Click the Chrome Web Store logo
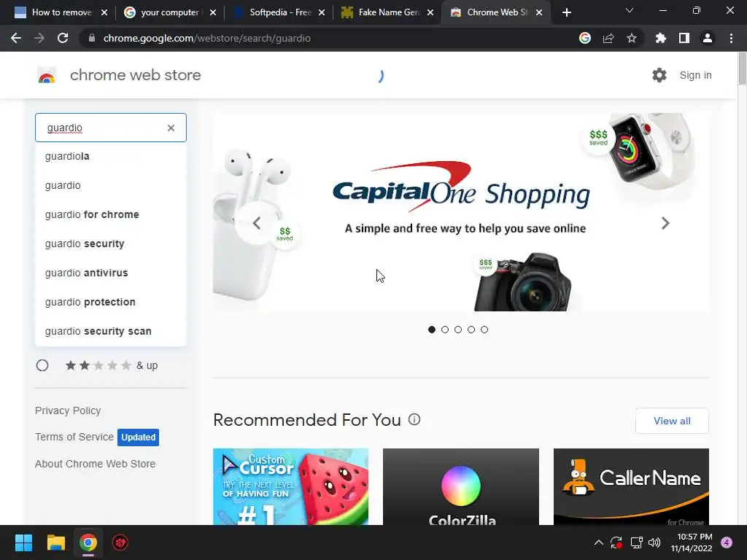This screenshot has width=747, height=560. (47, 75)
